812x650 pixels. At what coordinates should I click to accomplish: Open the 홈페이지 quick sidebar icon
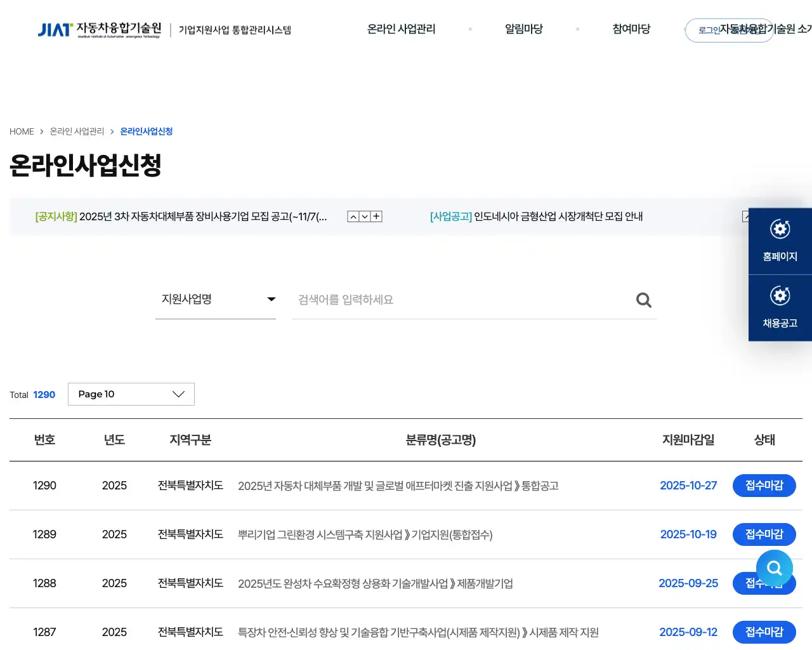tap(780, 241)
